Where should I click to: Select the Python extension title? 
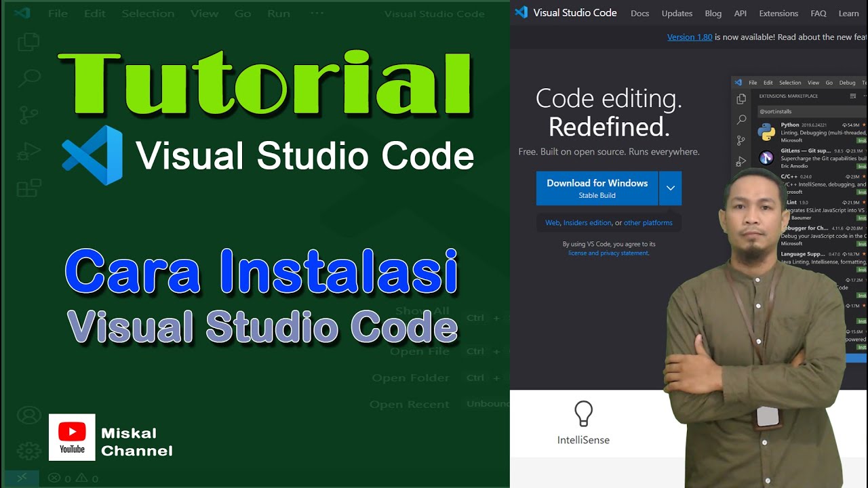(x=790, y=125)
